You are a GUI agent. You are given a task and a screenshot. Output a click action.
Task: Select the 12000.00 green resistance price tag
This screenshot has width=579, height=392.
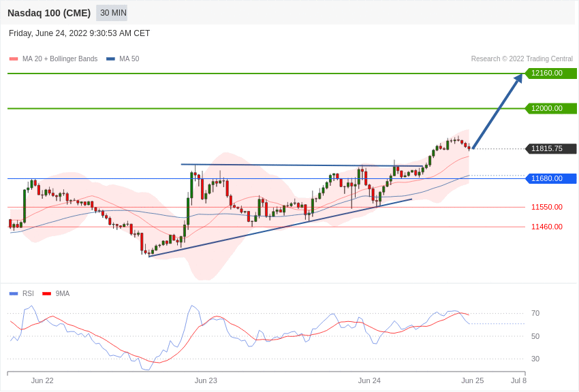click(x=550, y=109)
